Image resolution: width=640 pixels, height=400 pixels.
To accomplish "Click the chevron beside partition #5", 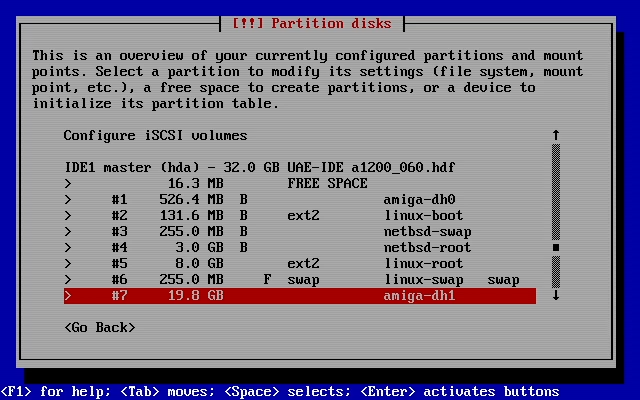I will coord(68,264).
